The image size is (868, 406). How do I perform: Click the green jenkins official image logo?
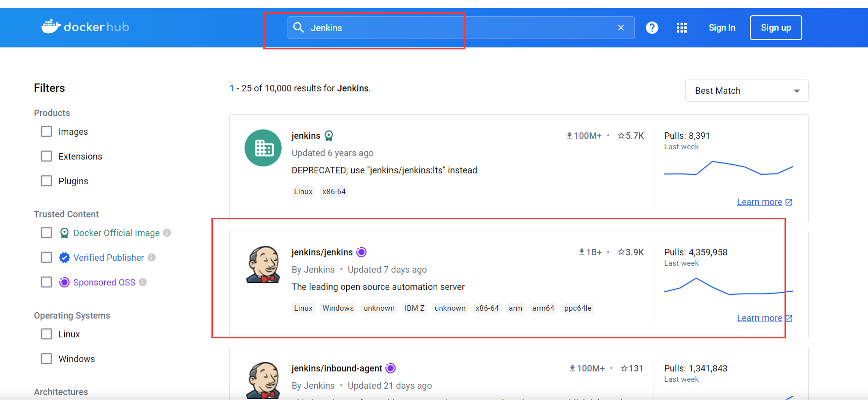pos(263,148)
